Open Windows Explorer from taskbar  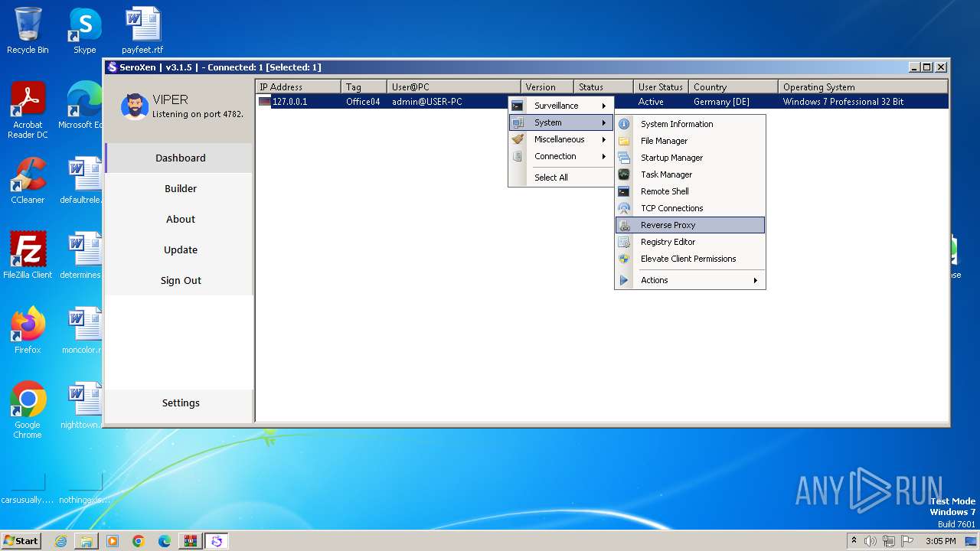87,541
